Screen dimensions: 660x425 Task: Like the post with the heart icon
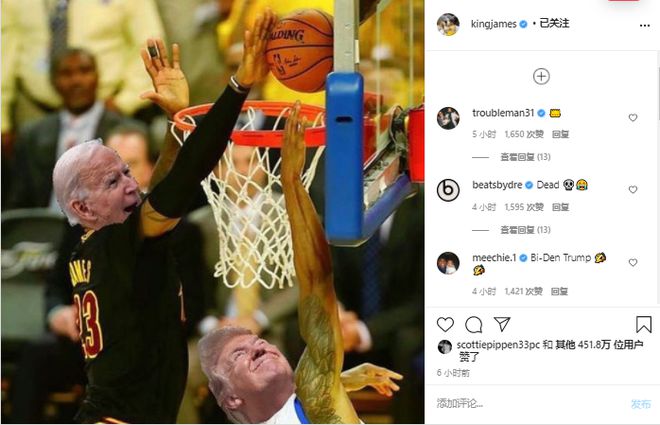pos(445,324)
